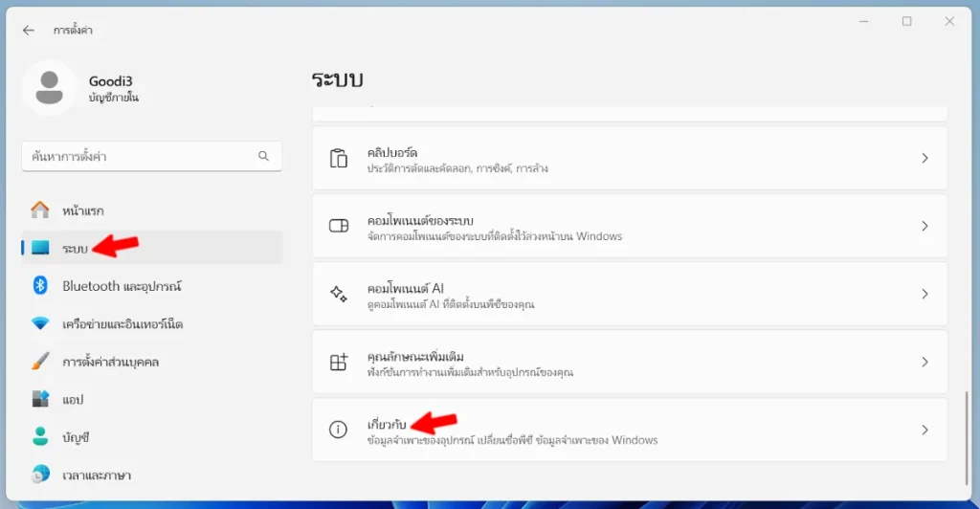
Task: Click the info icon in เกี่ยวกับ row
Action: click(338, 431)
